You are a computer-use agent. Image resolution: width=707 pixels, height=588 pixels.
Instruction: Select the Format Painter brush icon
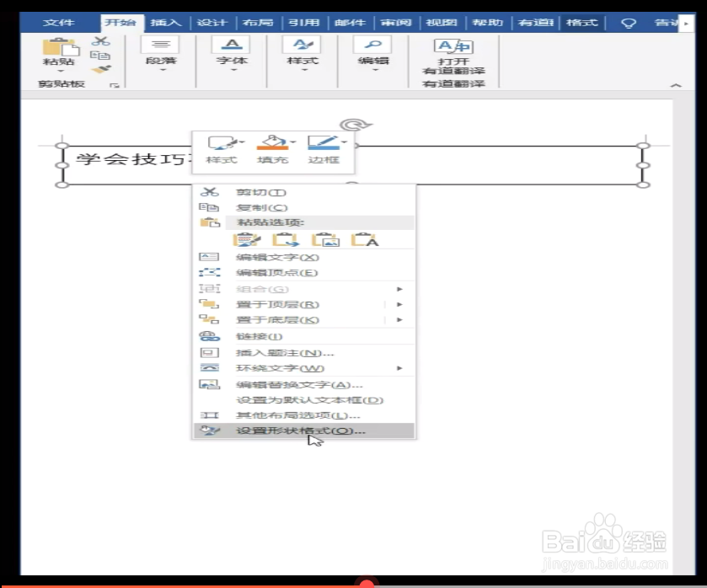[100, 69]
